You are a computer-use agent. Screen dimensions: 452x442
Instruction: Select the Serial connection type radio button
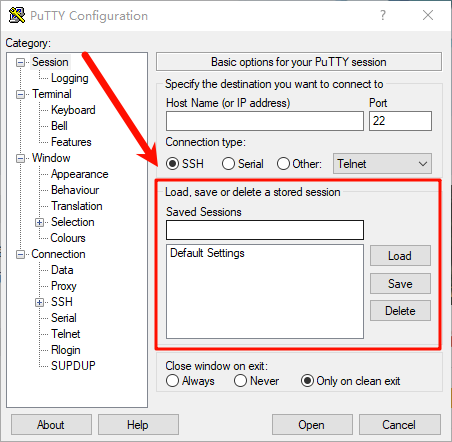228,164
